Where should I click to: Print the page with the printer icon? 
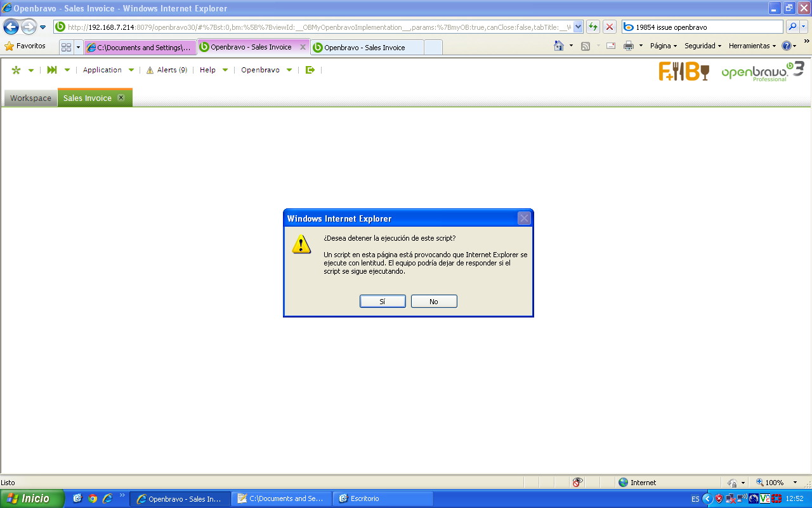pyautogui.click(x=629, y=46)
